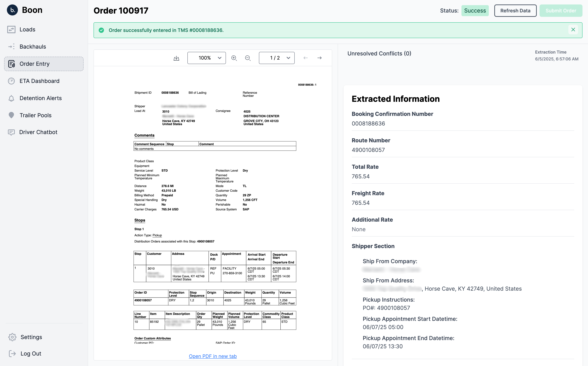
Task: Zoom in on the PDF document
Action: 234,58
